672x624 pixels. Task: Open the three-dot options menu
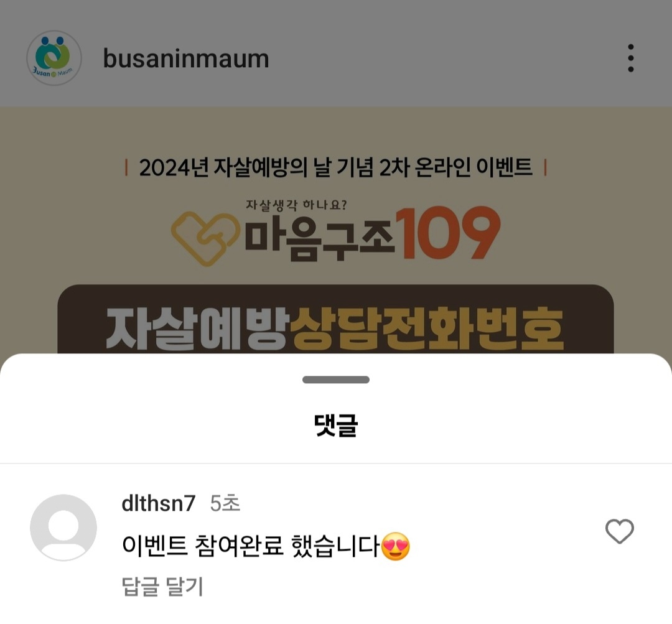630,58
